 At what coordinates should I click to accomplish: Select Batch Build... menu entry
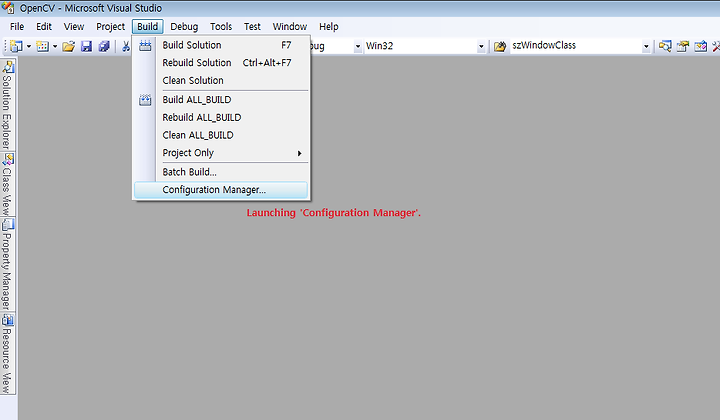click(x=221, y=172)
